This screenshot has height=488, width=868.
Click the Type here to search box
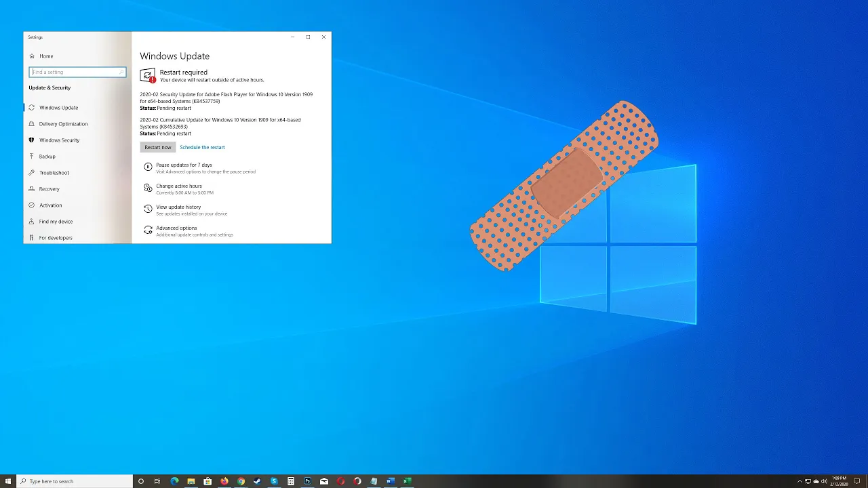74,481
